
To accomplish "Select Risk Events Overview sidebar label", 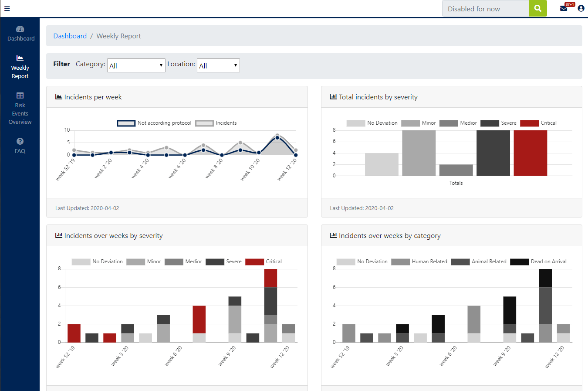I will [20, 114].
